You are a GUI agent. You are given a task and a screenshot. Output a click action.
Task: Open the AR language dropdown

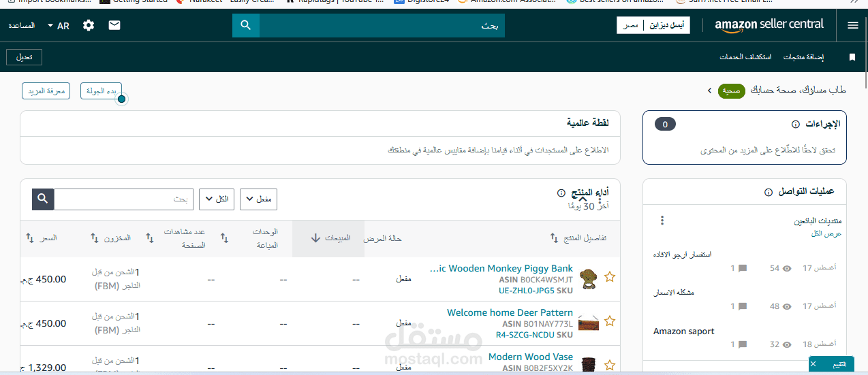click(59, 26)
